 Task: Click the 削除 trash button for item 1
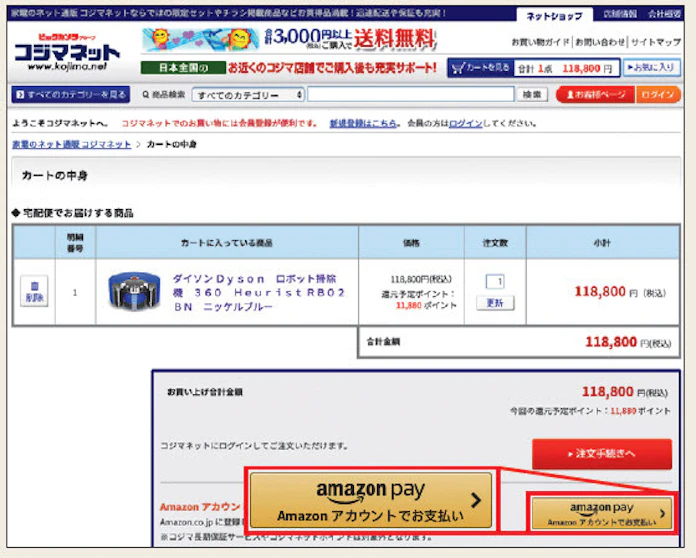34,291
